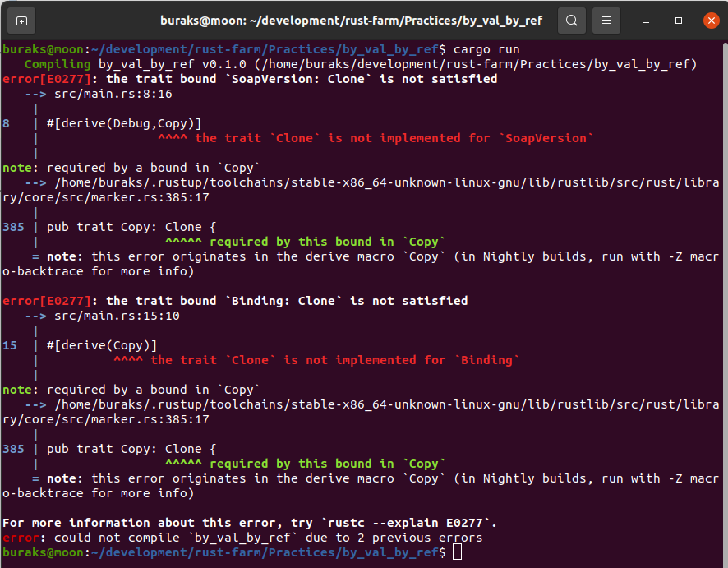Maximize the terminal window

679,20
